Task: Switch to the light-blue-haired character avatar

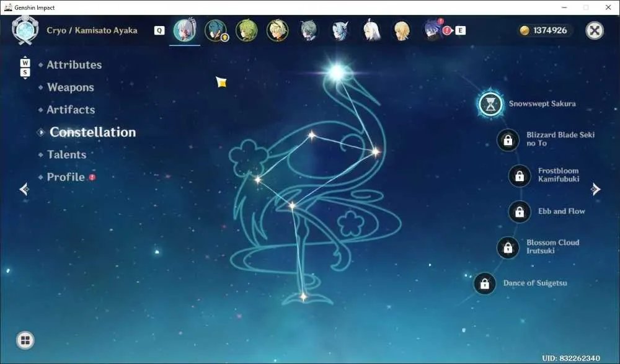Action: tap(340, 30)
